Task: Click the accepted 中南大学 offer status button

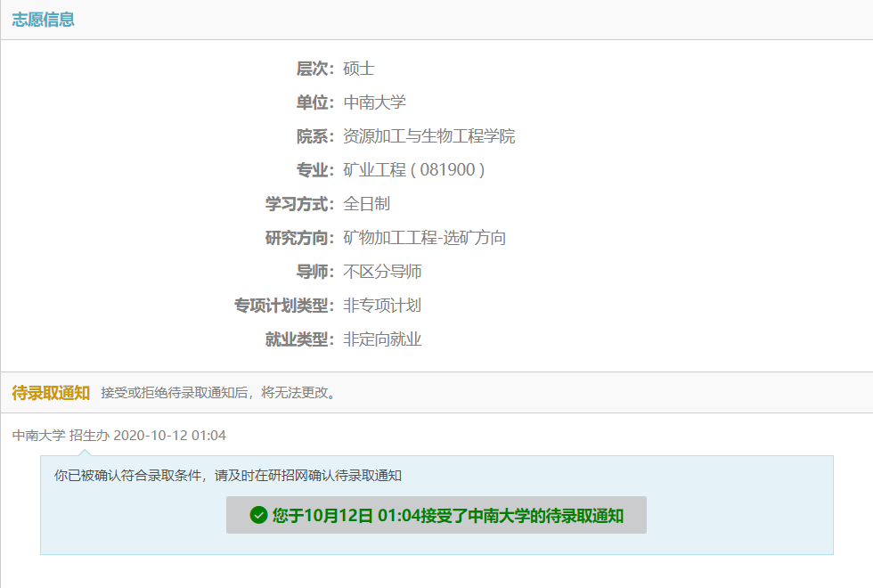Action: pos(436,516)
